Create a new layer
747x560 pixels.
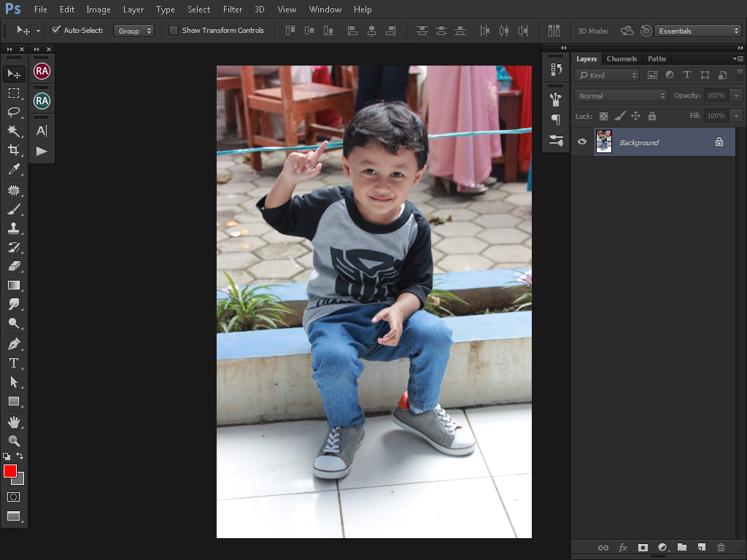[x=701, y=547]
